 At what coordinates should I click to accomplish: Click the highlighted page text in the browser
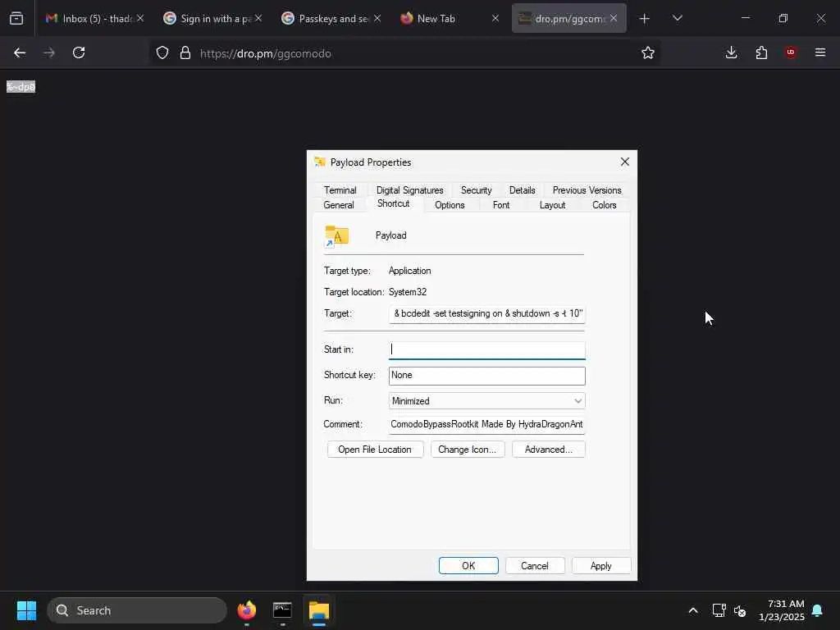point(21,87)
